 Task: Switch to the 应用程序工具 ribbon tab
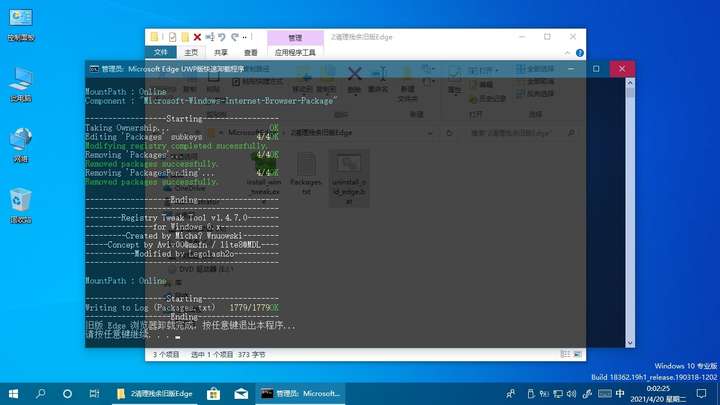tap(295, 52)
